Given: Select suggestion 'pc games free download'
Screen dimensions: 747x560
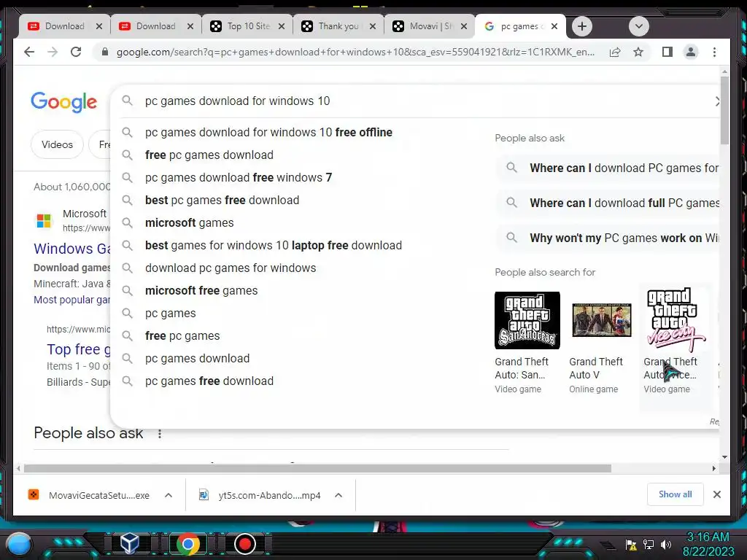Looking at the screenshot, I should click(x=209, y=381).
